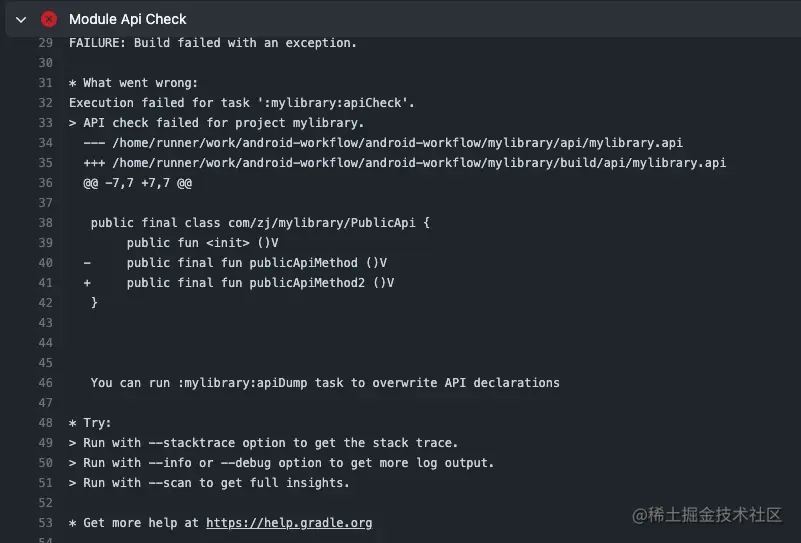Viewport: 801px width, 543px height.
Task: Select line number 46 for the apiDump suggestion
Action: coord(45,383)
